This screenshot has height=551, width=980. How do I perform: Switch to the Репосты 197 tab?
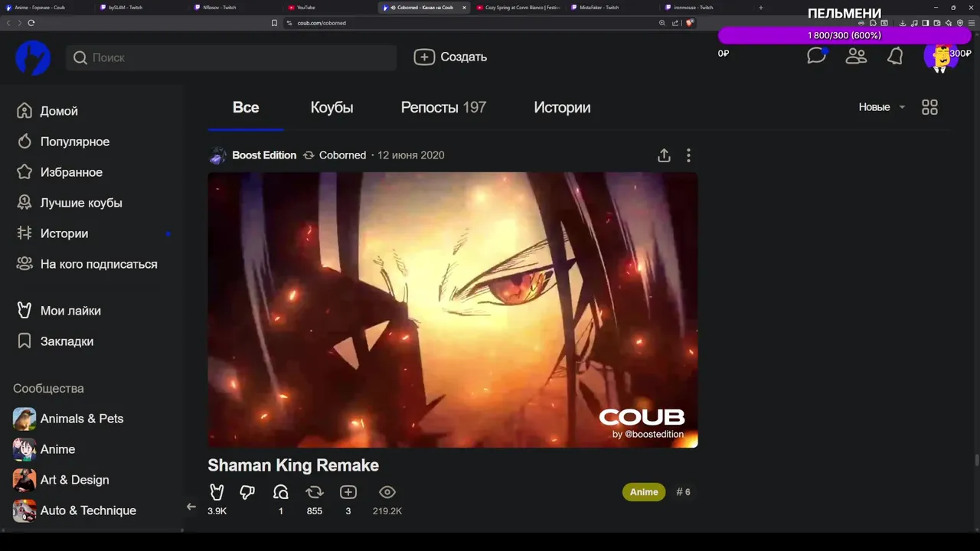pos(443,108)
